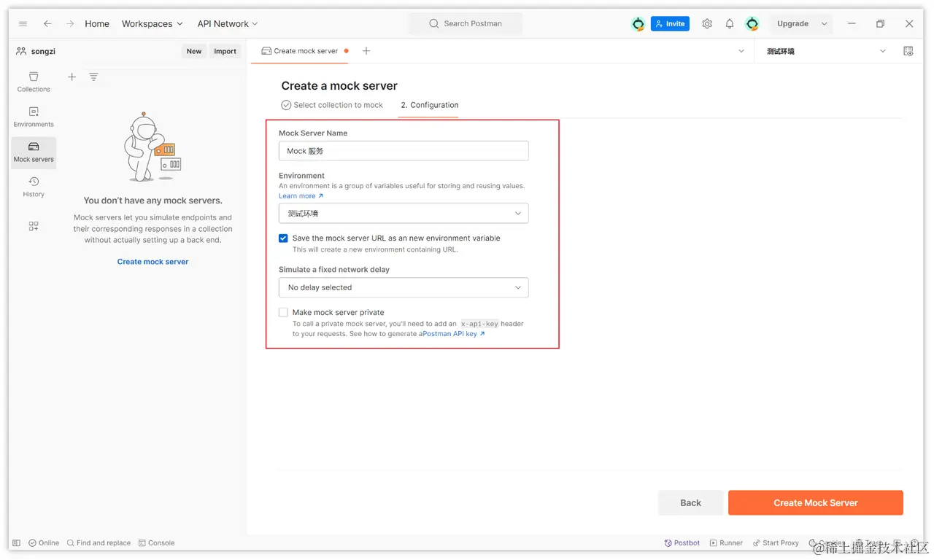Viewport: 934px width, 560px height.
Task: Open Collections in the sidebar
Action: pyautogui.click(x=34, y=82)
